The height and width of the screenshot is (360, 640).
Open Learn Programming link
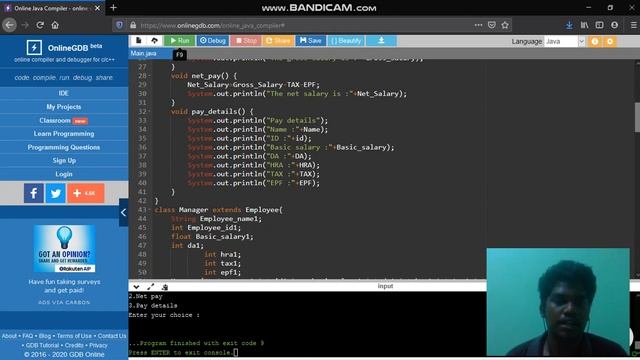pos(64,133)
